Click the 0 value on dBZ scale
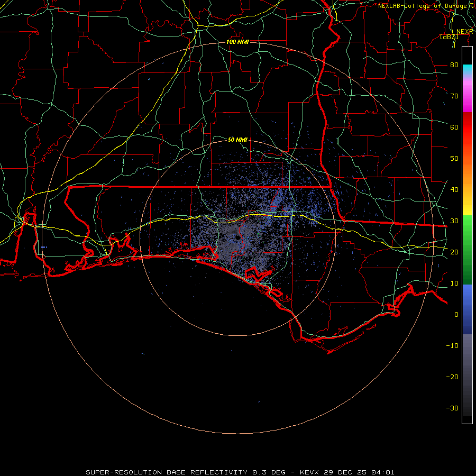The height and width of the screenshot is (476, 476). point(456,315)
